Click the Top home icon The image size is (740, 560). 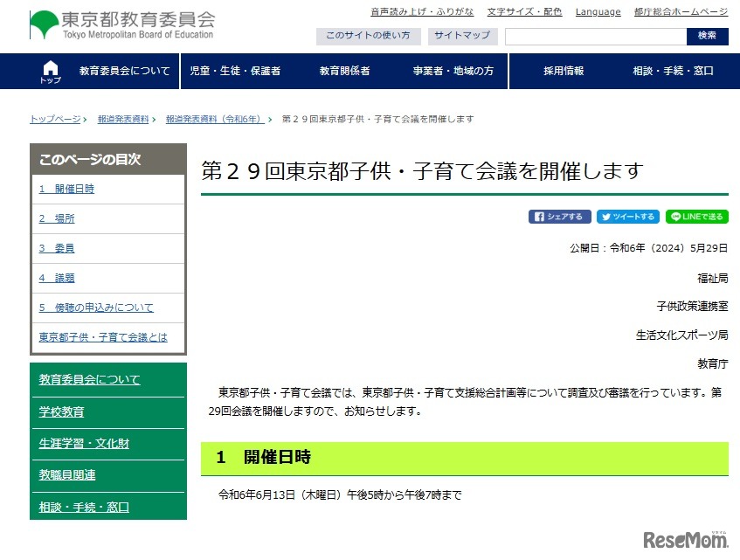pos(51,72)
